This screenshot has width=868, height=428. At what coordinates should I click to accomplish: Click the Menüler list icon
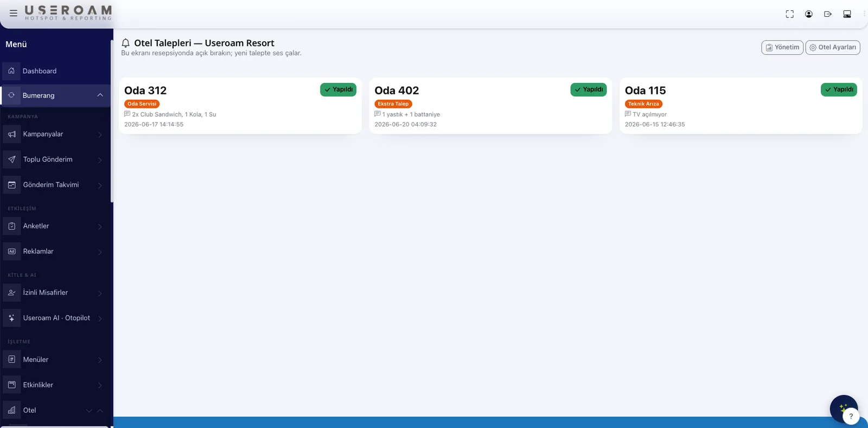tap(12, 360)
